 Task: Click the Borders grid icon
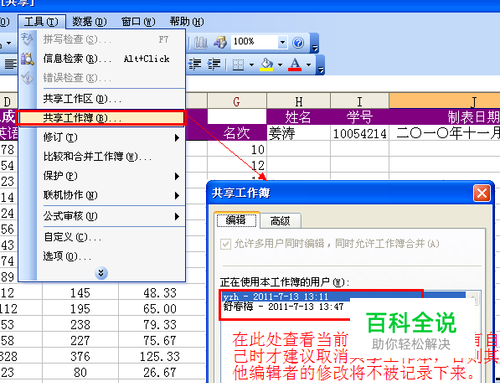(238, 64)
